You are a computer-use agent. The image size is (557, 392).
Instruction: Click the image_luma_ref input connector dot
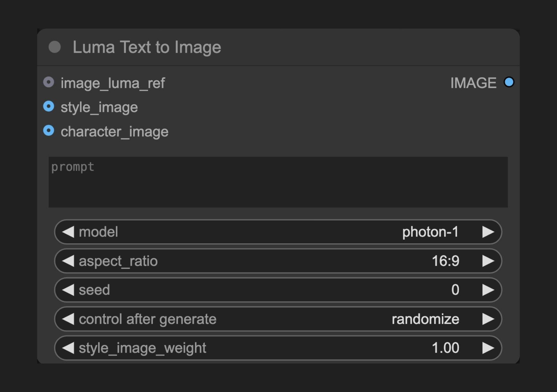click(x=49, y=83)
